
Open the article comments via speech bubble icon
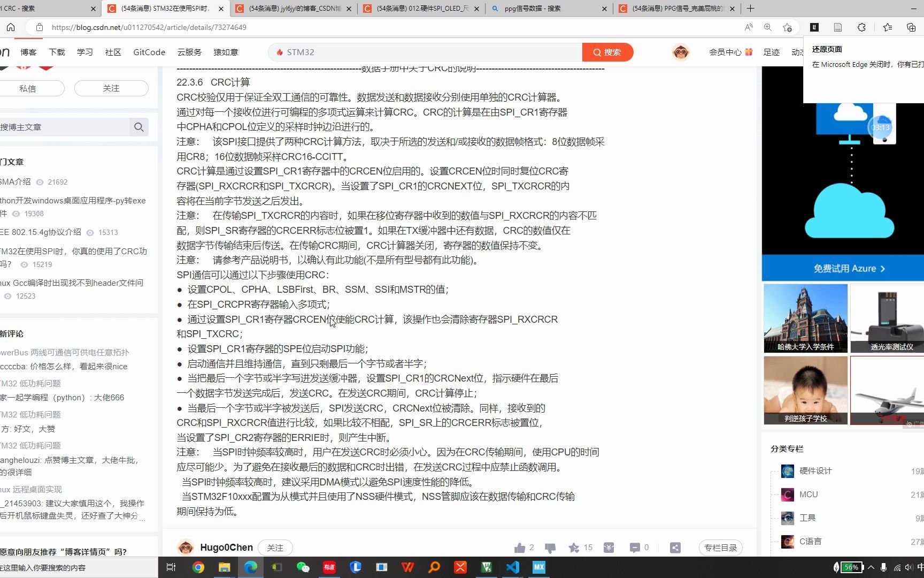pyautogui.click(x=634, y=547)
